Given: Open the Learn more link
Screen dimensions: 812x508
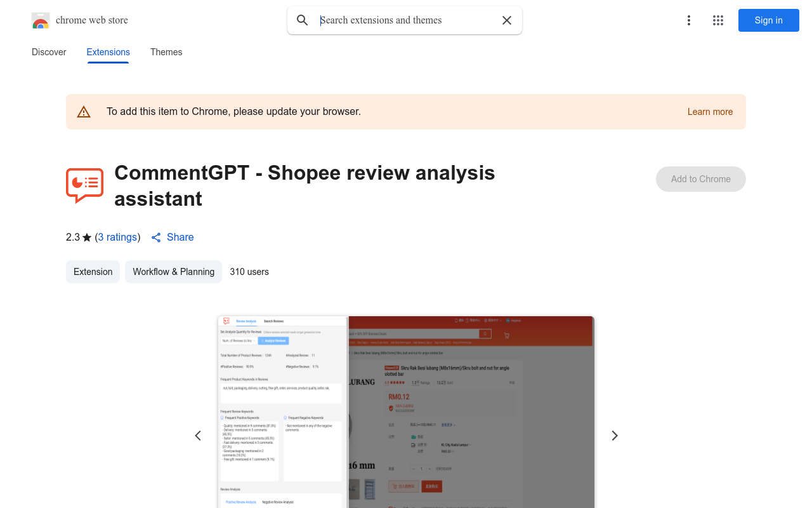Looking at the screenshot, I should coord(710,112).
